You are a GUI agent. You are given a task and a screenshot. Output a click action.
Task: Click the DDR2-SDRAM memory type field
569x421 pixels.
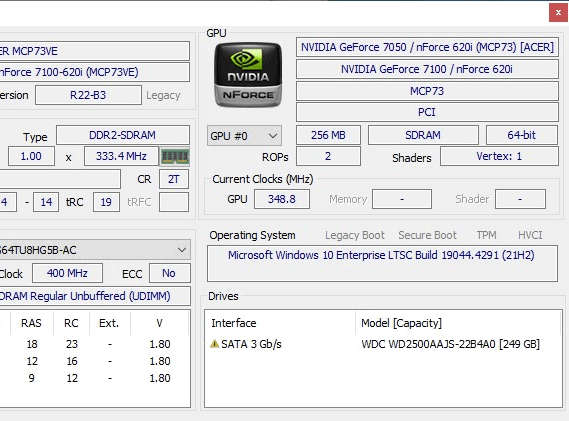(x=123, y=135)
